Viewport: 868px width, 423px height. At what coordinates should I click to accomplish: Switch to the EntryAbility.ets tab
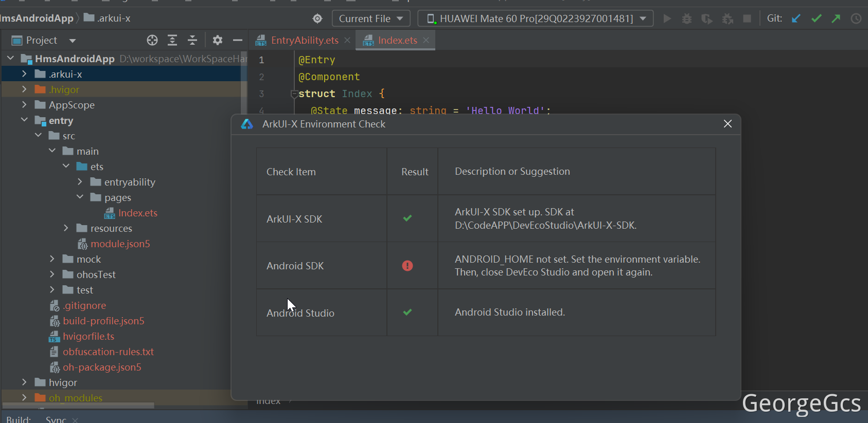304,40
